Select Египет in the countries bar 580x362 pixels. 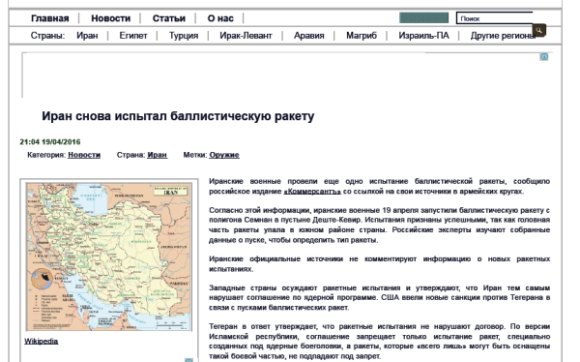(133, 36)
